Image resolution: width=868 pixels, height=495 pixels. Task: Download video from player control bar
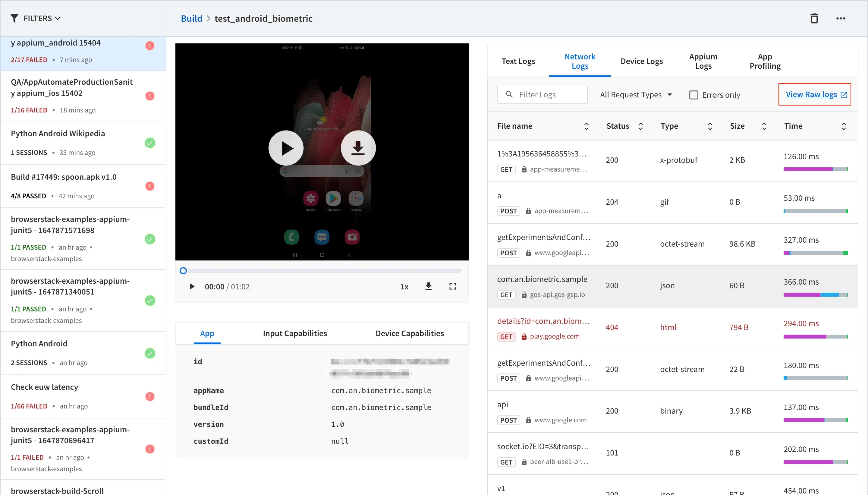[x=428, y=287]
